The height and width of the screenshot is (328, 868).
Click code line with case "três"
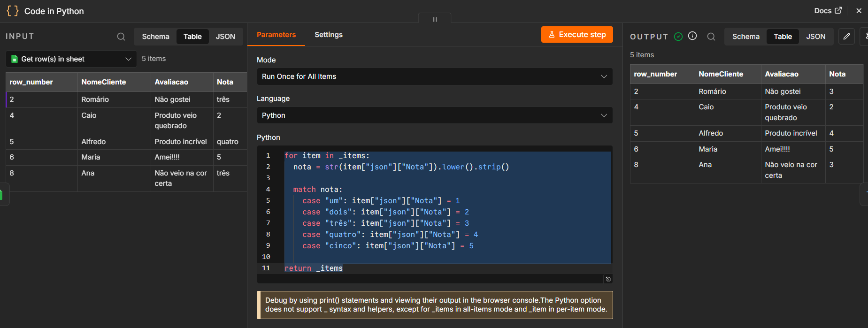tap(385, 223)
